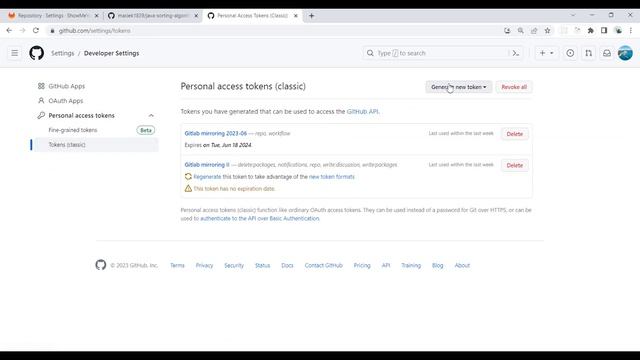640x360 pixels.
Task: Click the OAuth Apps person icon
Action: [x=41, y=101]
